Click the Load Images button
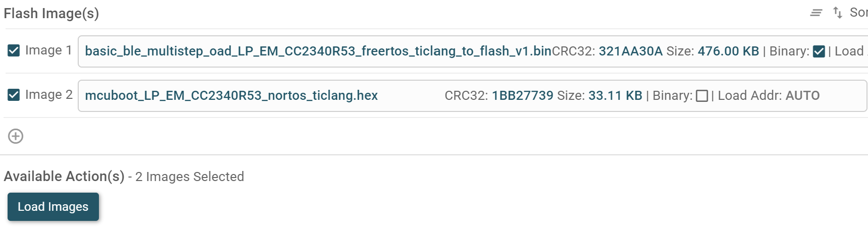 click(x=53, y=207)
